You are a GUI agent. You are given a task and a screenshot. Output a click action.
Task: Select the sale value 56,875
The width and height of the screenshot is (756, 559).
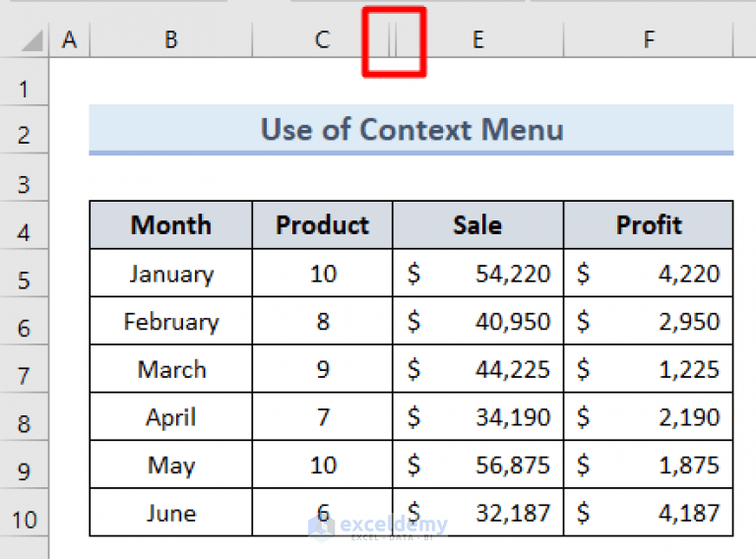(x=477, y=465)
